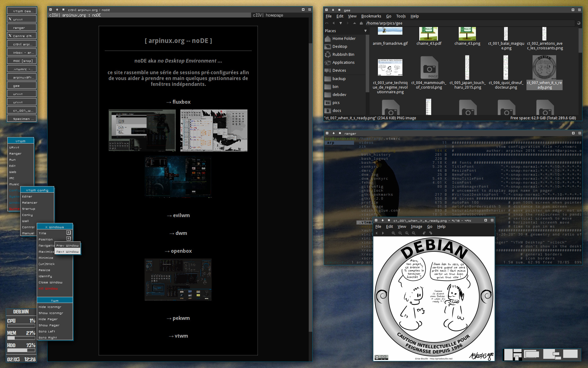The height and width of the screenshot is (368, 588).
Task: Click the Title submenu icon in X Windows menu
Action: click(x=69, y=233)
